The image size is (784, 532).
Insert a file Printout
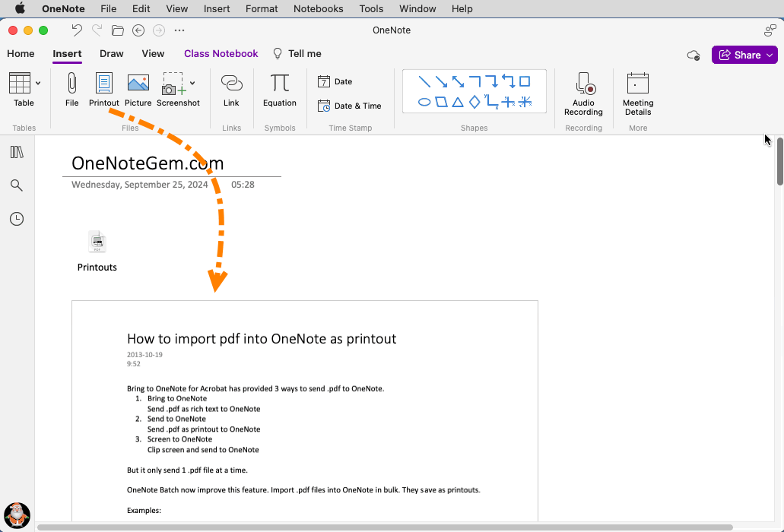click(104, 90)
